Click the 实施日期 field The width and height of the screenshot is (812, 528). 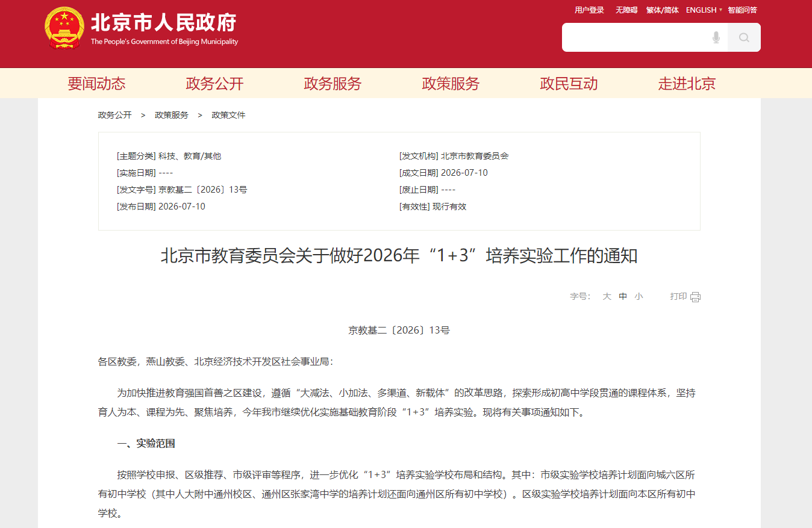(x=145, y=173)
